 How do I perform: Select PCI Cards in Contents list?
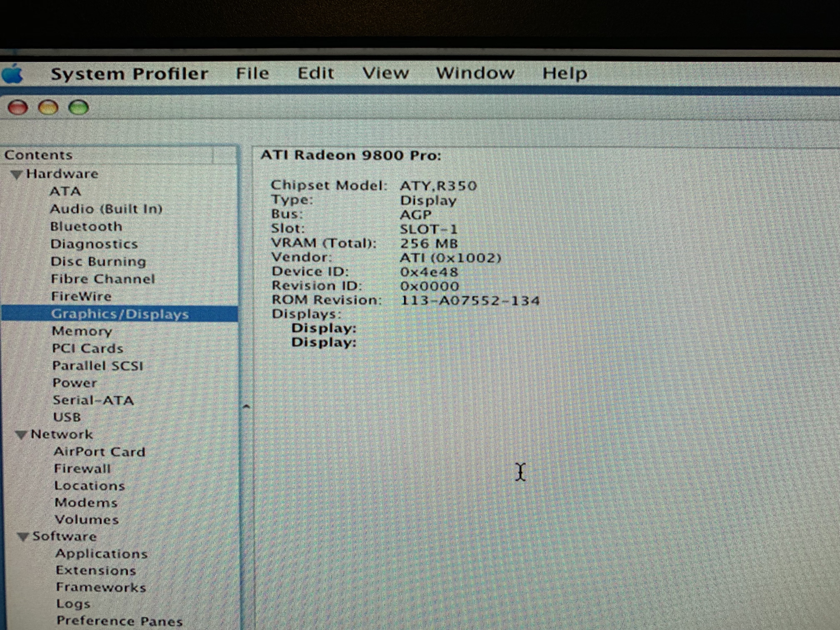88,349
